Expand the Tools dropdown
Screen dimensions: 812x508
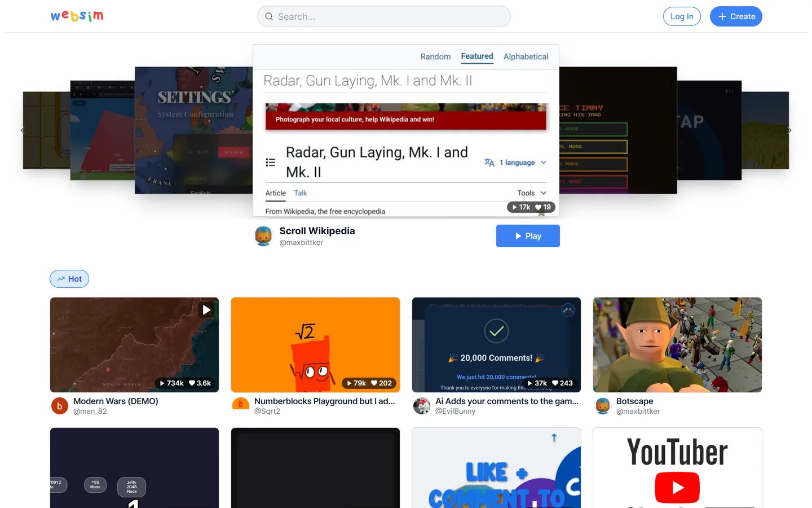532,193
